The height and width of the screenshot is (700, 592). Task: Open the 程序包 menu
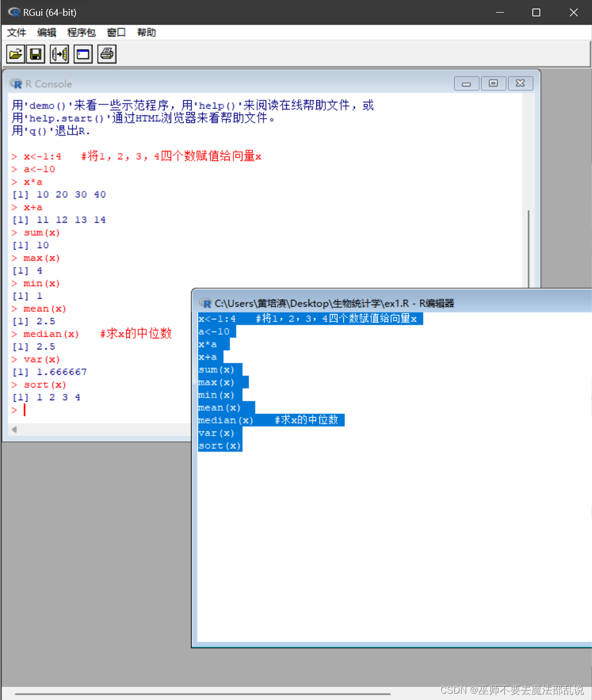(x=81, y=33)
